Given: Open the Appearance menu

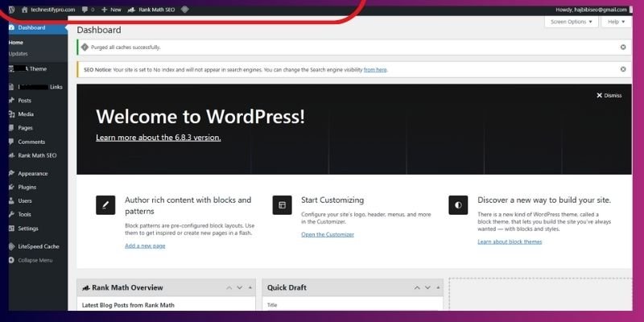Looking at the screenshot, I should pos(38,174).
